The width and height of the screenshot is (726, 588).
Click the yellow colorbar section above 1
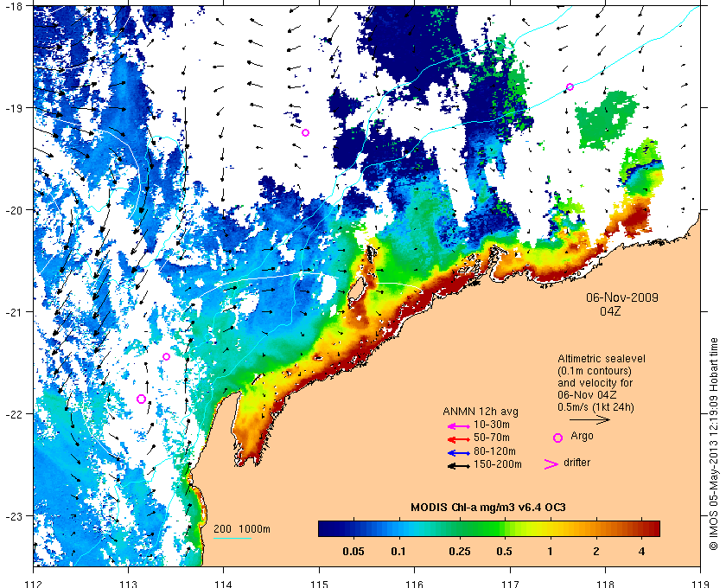point(550,528)
